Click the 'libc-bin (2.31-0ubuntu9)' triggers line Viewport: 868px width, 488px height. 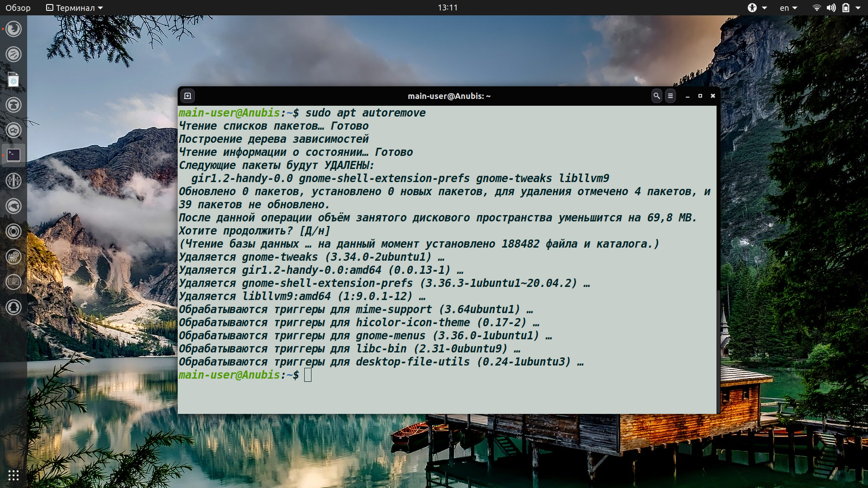point(349,349)
